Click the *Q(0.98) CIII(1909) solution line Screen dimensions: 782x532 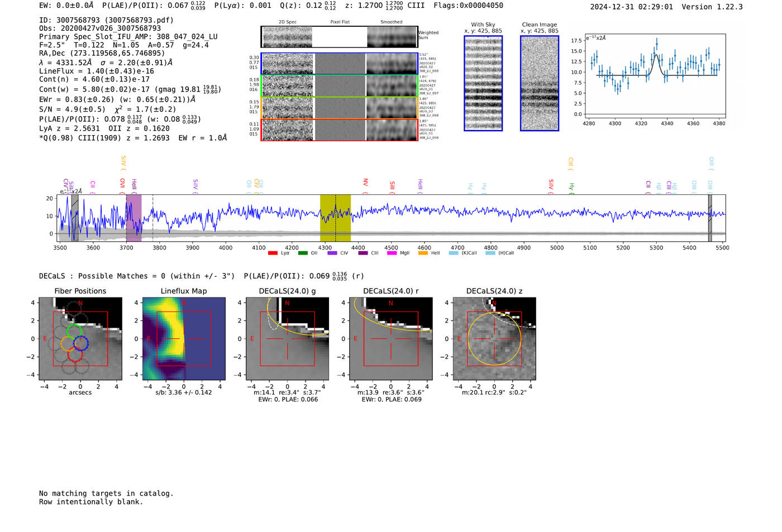point(133,138)
